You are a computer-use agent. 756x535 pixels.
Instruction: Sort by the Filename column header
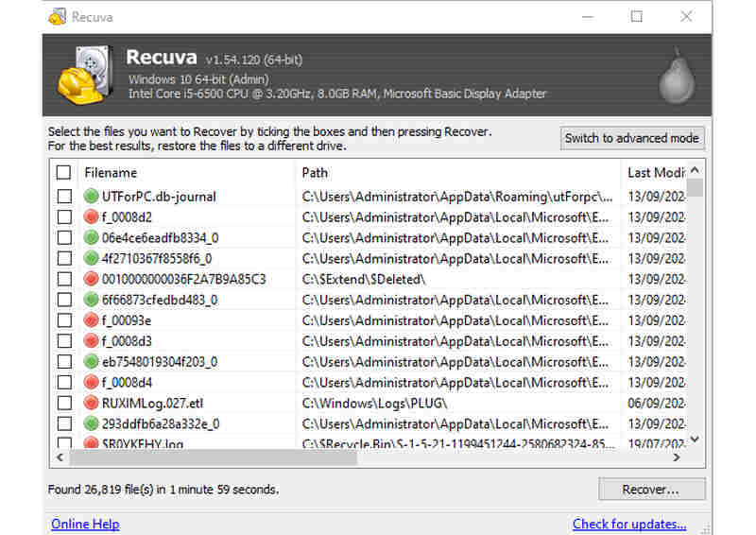click(x=187, y=173)
